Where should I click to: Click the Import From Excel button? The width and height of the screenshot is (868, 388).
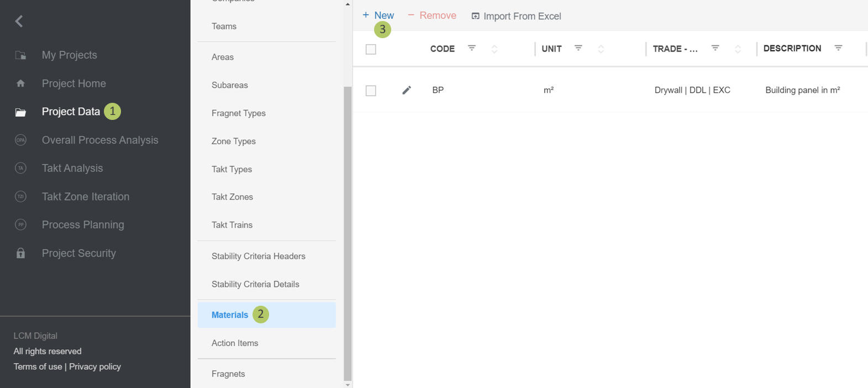point(516,16)
